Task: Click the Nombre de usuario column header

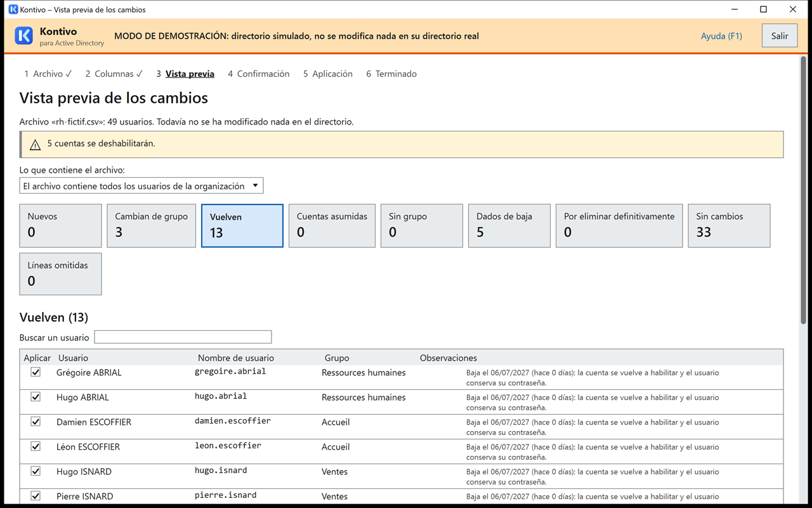Action: tap(236, 358)
